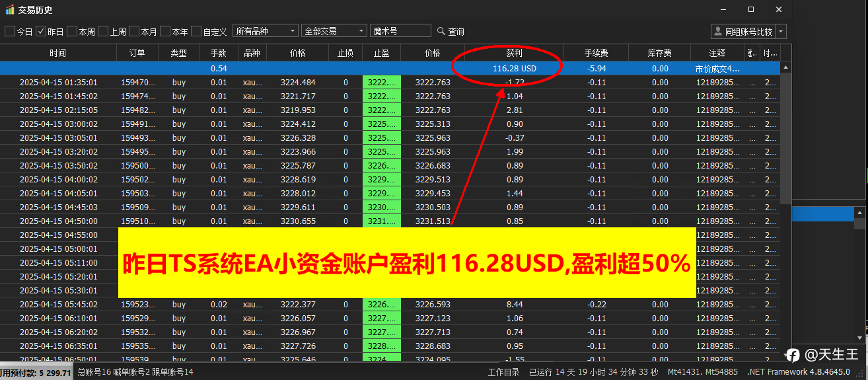Click the 品种 column header

point(252,53)
